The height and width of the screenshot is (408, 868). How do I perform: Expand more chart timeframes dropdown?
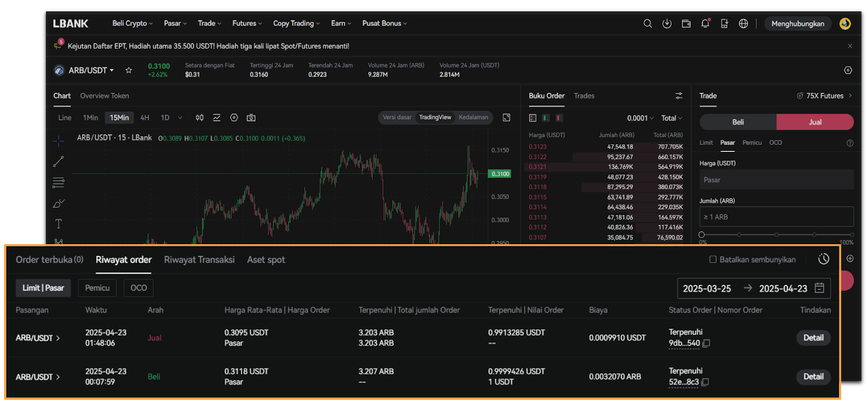180,118
